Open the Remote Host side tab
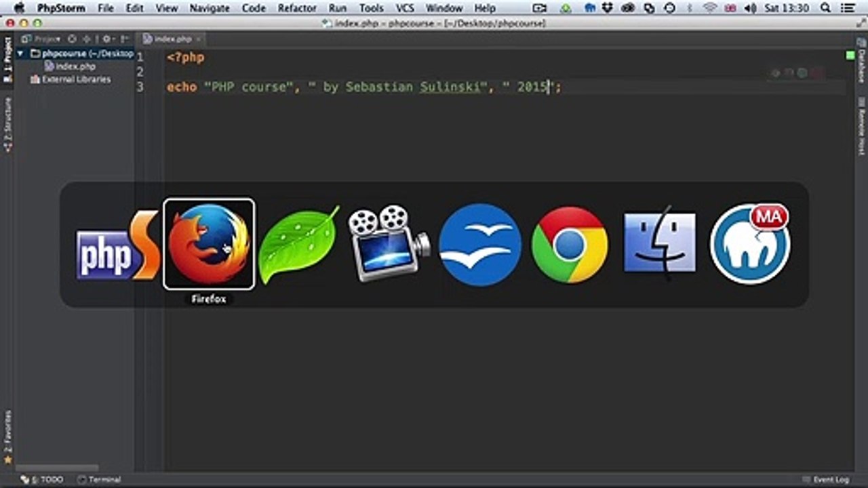This screenshot has width=868, height=488. (861, 126)
